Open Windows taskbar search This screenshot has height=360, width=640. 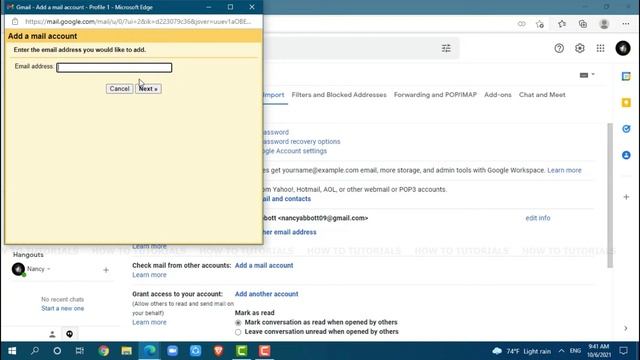point(35,351)
